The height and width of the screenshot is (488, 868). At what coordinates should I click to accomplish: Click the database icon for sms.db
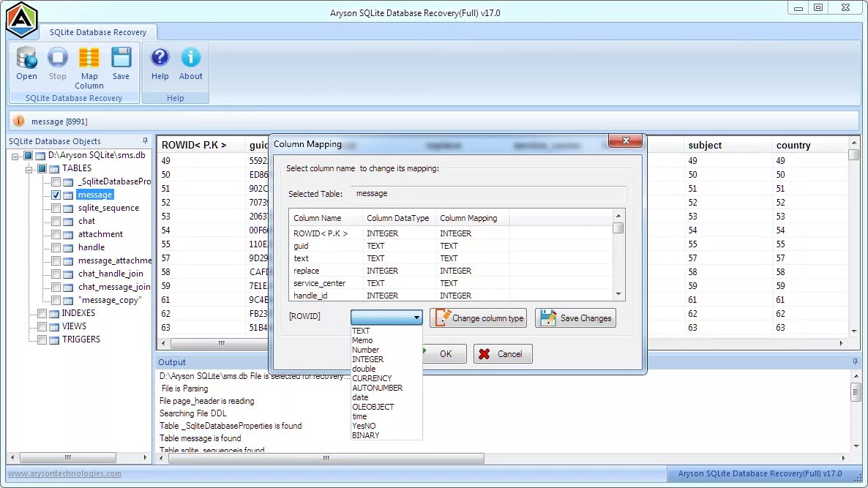pos(40,156)
